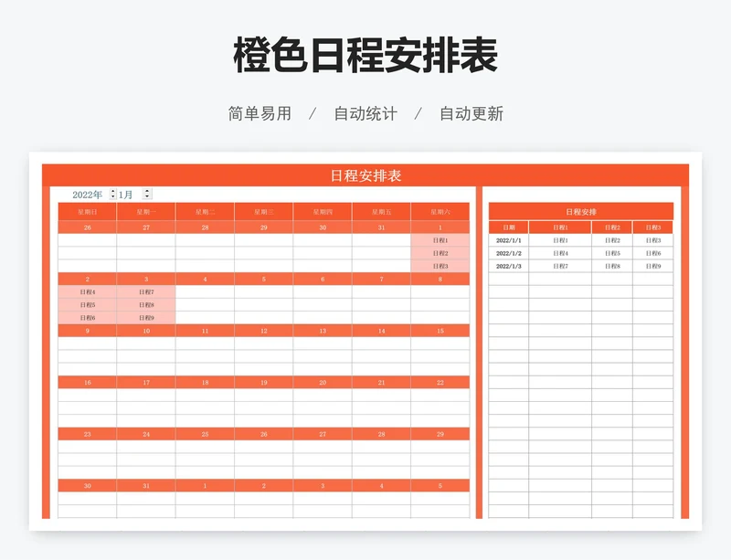Image resolution: width=731 pixels, height=560 pixels.
Task: Select the 2022/1/1 date cell
Action: click(x=509, y=240)
